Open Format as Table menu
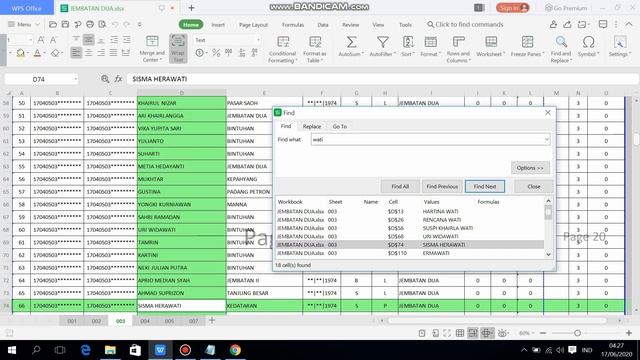The width and height of the screenshot is (640, 360). coord(314,49)
